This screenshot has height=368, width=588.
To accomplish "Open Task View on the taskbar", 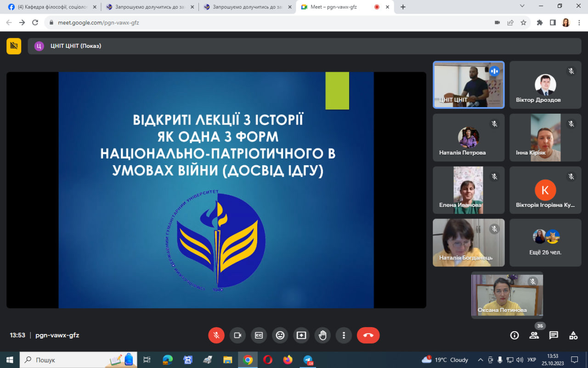I will [147, 360].
